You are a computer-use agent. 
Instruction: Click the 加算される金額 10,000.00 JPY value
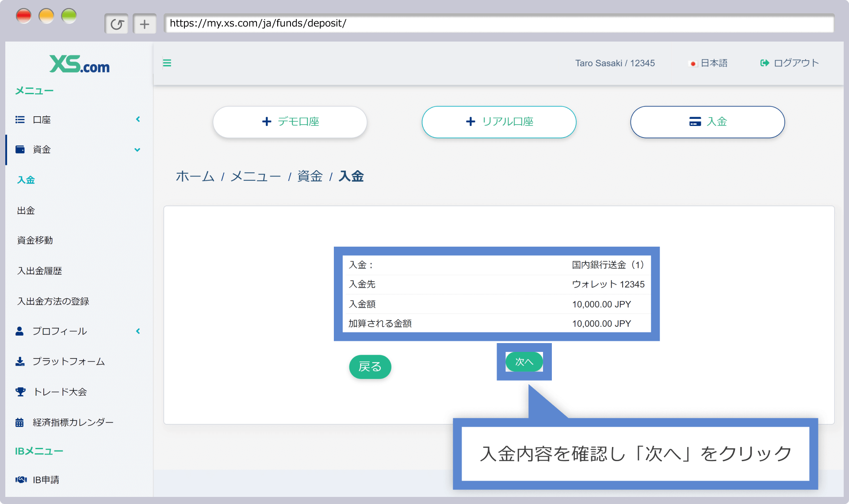click(601, 324)
